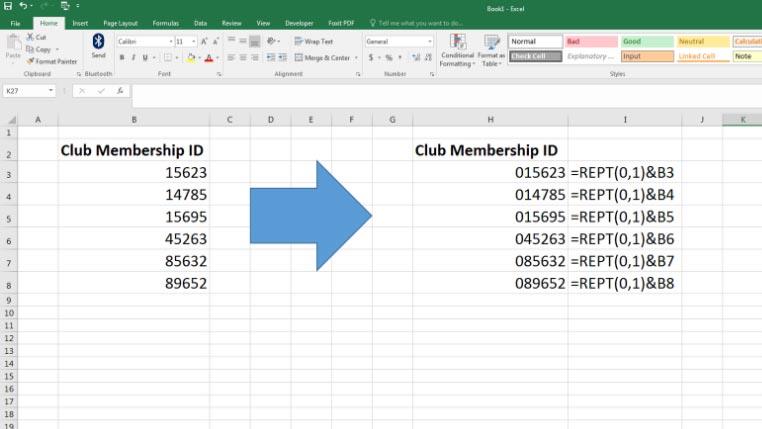The width and height of the screenshot is (762, 429).
Task: Toggle Top Align in the Alignment group
Action: (231, 41)
